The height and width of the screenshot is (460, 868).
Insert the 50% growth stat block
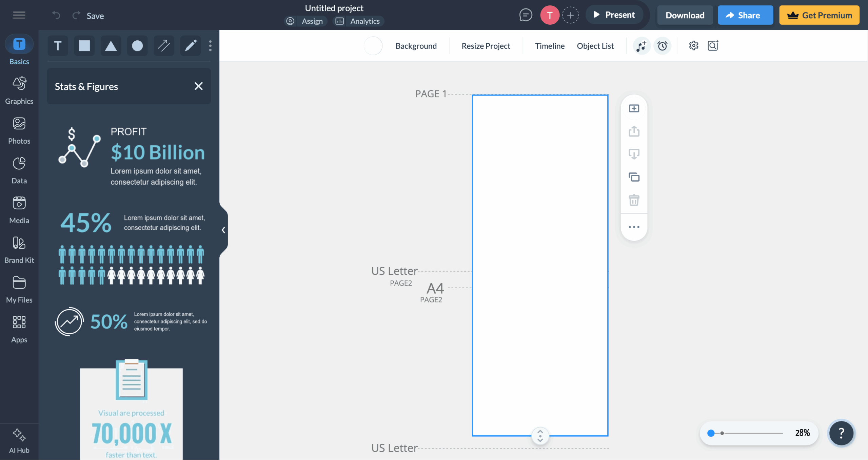131,321
